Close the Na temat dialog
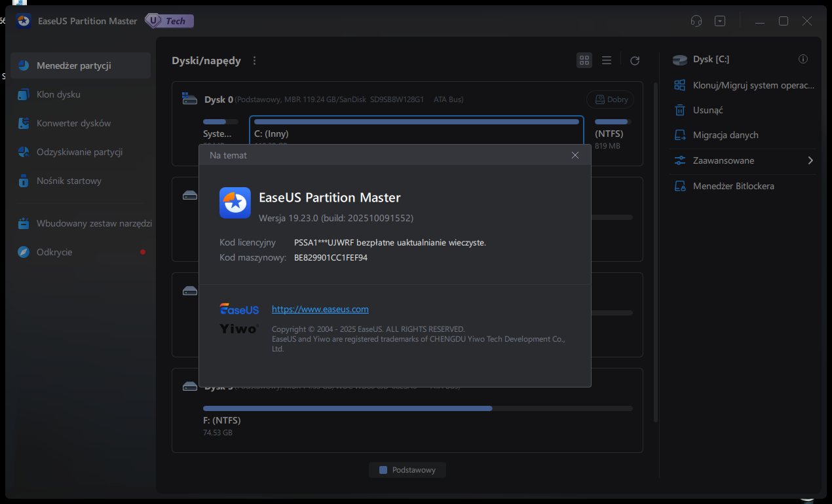This screenshot has width=832, height=504. click(575, 155)
